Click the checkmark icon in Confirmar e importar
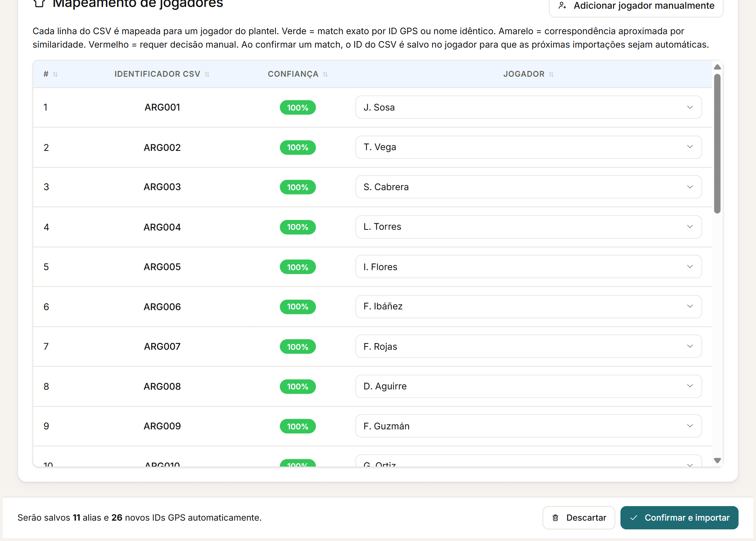 point(634,518)
